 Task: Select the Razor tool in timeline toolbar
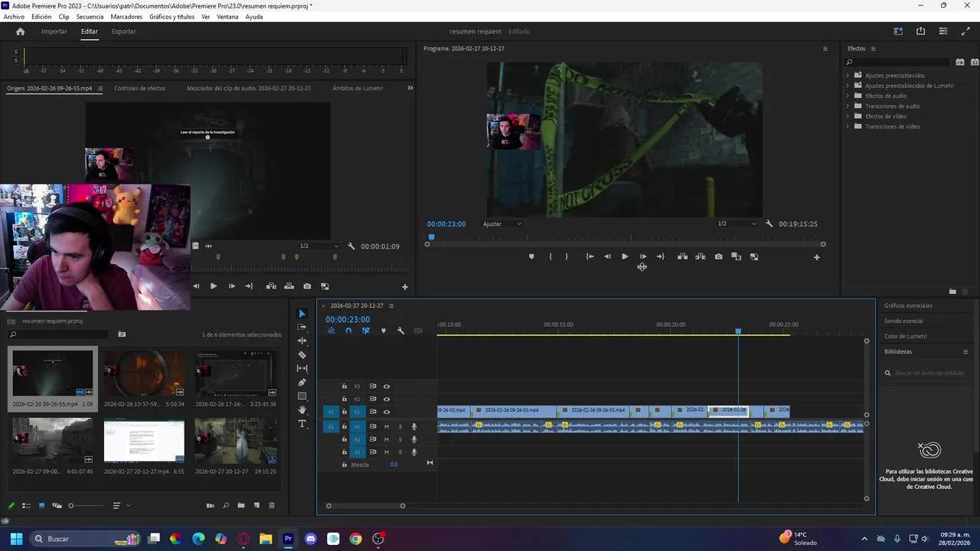coord(302,355)
